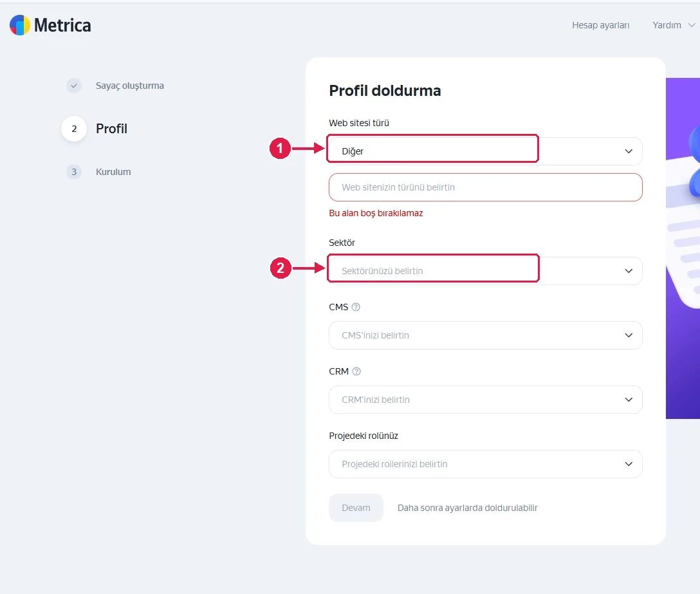700x594 pixels.
Task: Open the CRM'inizi belirtin dropdown
Action: click(485, 400)
